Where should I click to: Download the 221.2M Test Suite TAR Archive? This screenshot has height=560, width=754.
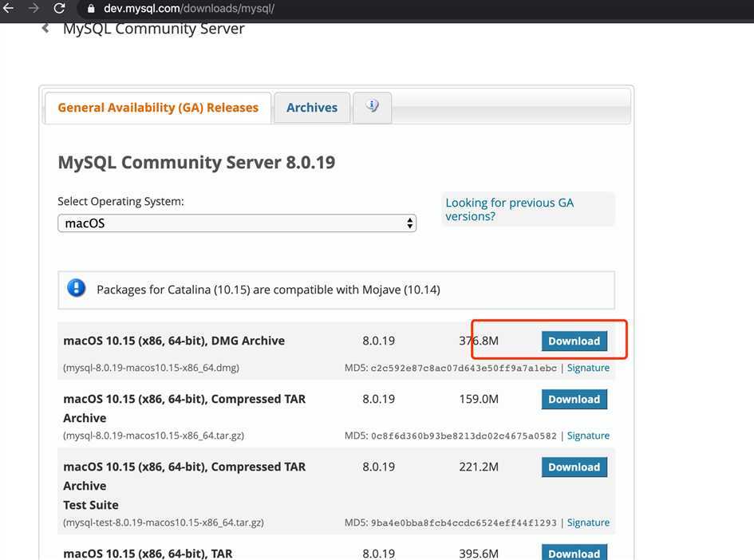point(574,467)
